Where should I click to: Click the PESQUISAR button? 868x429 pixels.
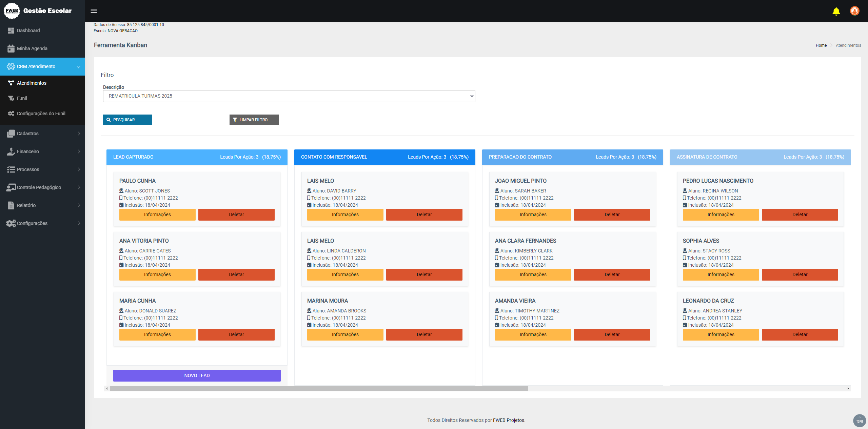pyautogui.click(x=127, y=120)
